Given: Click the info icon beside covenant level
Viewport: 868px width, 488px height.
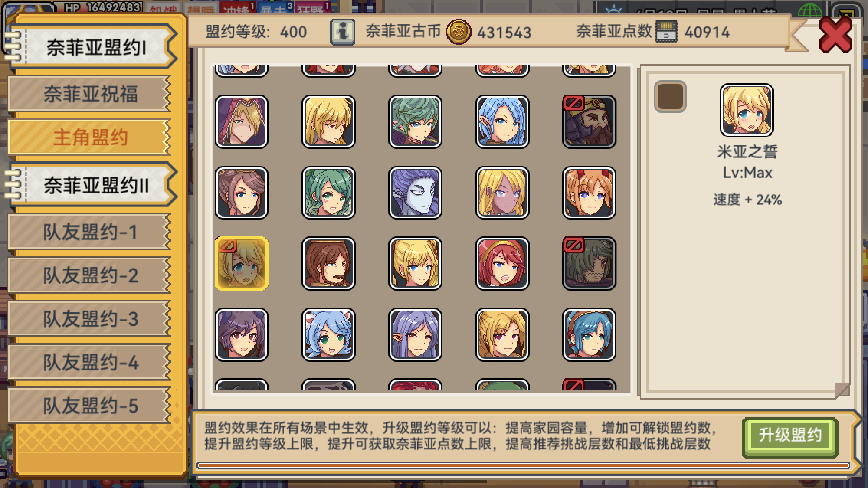Looking at the screenshot, I should (x=342, y=32).
